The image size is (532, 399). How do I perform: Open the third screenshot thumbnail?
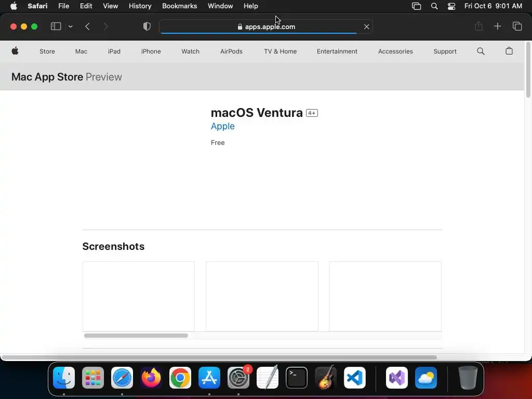[x=385, y=296]
